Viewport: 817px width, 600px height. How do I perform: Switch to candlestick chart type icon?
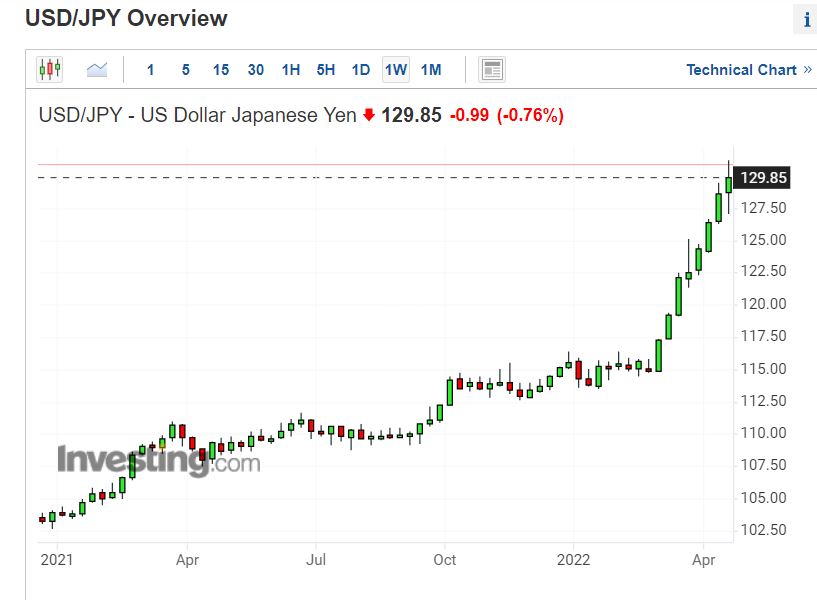[x=49, y=69]
